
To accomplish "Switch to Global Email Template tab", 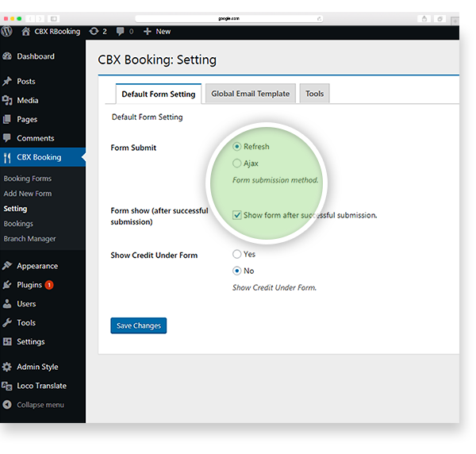I will 251,94.
